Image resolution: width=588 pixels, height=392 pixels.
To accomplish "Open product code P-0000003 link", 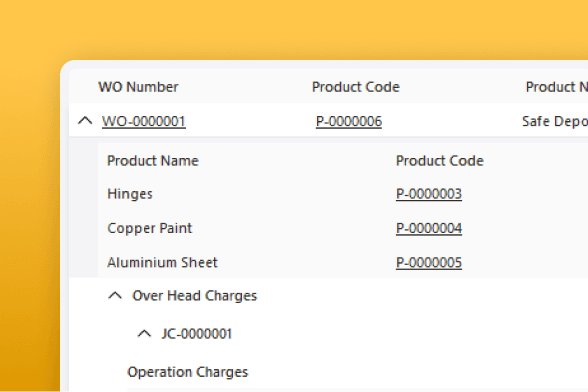I will (x=429, y=194).
